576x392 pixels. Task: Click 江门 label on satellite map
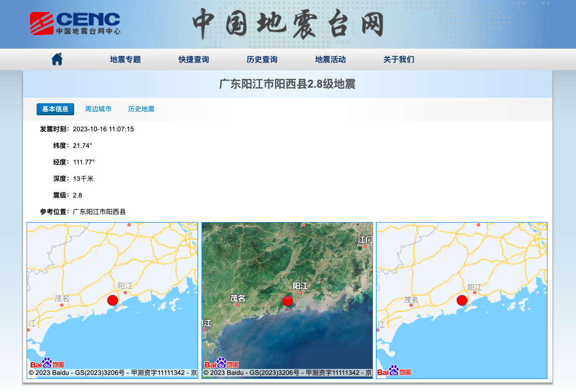click(x=365, y=240)
